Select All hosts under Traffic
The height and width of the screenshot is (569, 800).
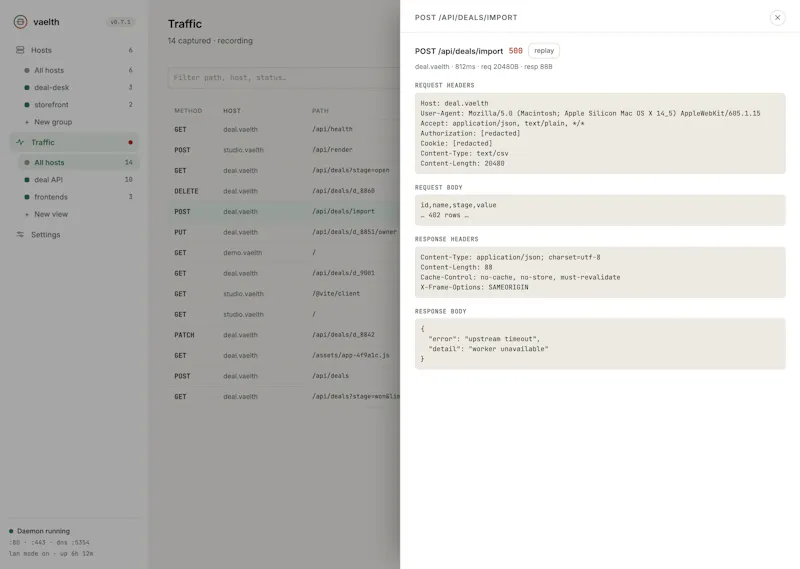coord(79,162)
